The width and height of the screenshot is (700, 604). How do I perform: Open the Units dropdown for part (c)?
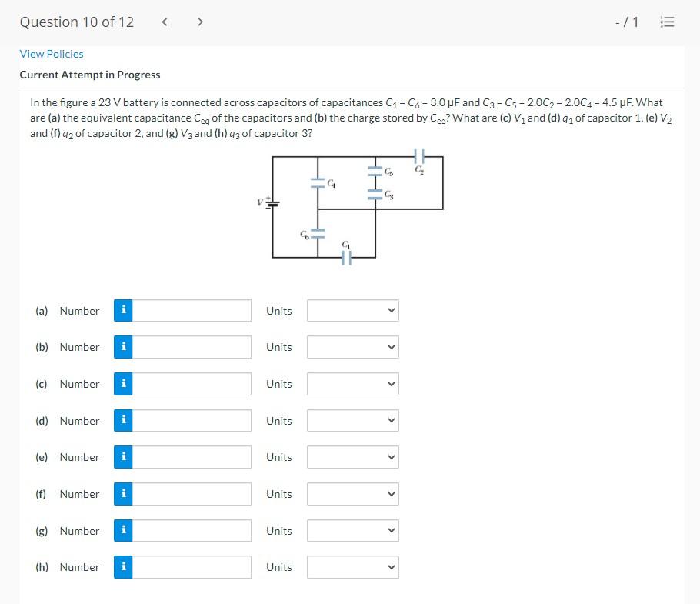pyautogui.click(x=352, y=384)
